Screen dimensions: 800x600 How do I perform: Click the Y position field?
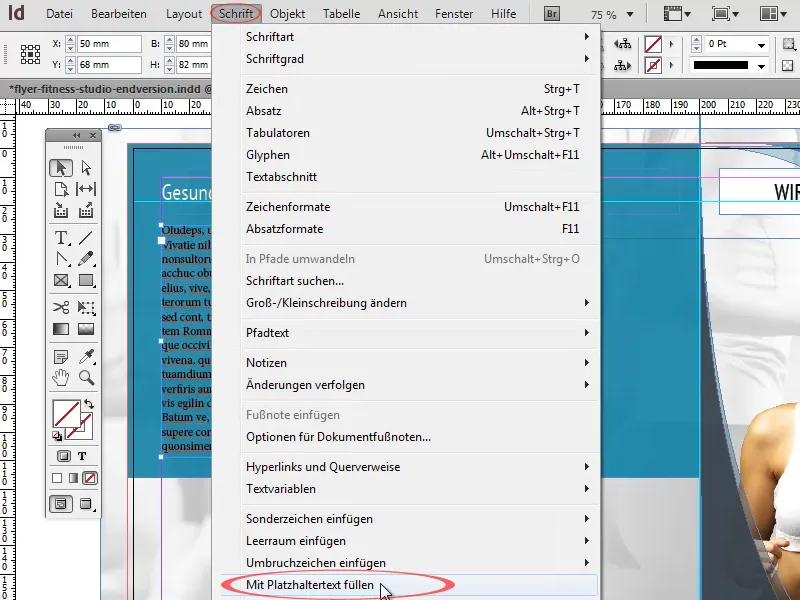point(109,65)
